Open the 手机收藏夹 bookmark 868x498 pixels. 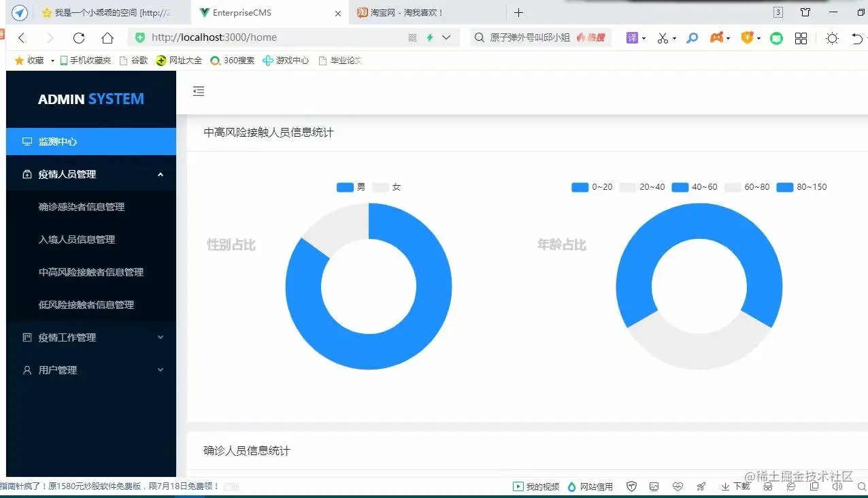coord(85,61)
